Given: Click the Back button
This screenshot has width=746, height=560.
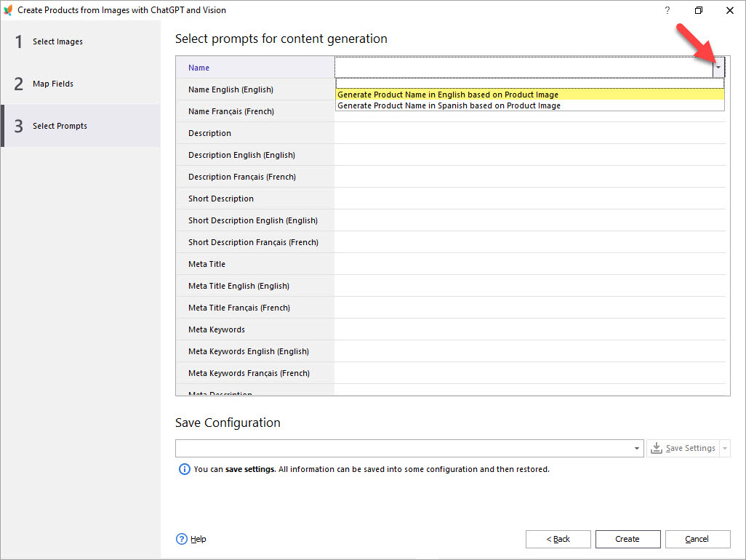Looking at the screenshot, I should click(558, 539).
